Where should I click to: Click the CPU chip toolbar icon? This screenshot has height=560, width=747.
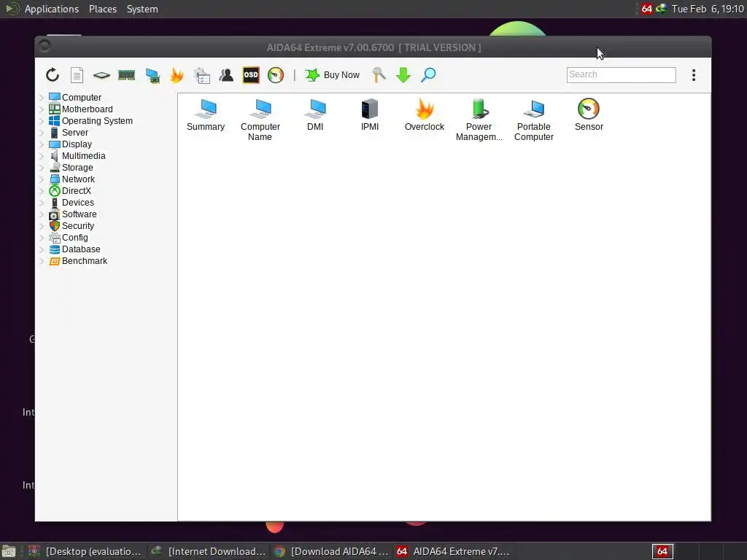[x=101, y=75]
